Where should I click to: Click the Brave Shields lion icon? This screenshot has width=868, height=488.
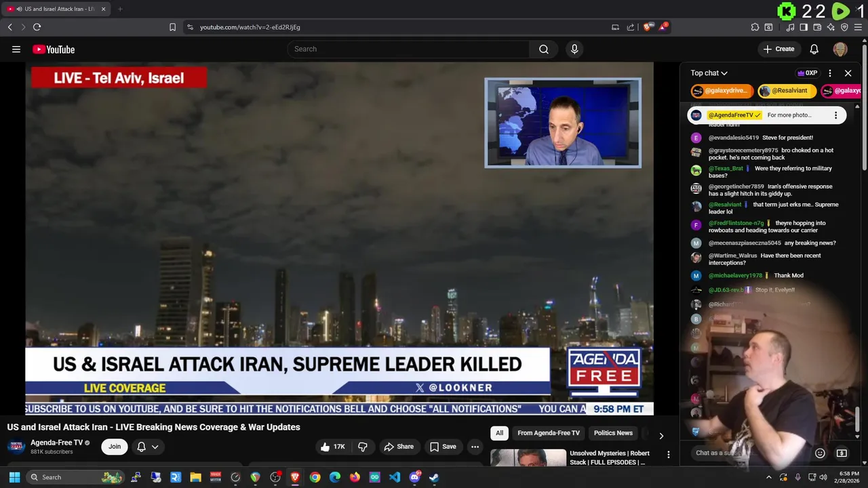point(647,27)
